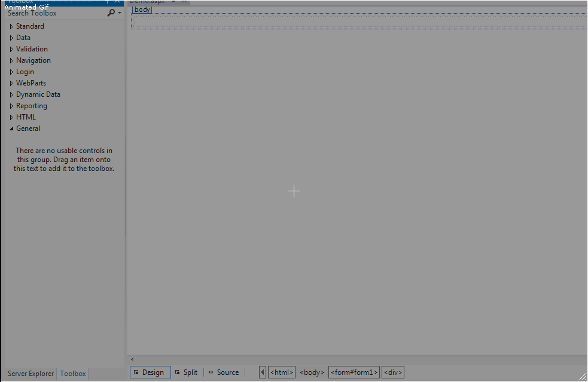Switch to Design view
This screenshot has width=588, height=382.
coord(150,372)
